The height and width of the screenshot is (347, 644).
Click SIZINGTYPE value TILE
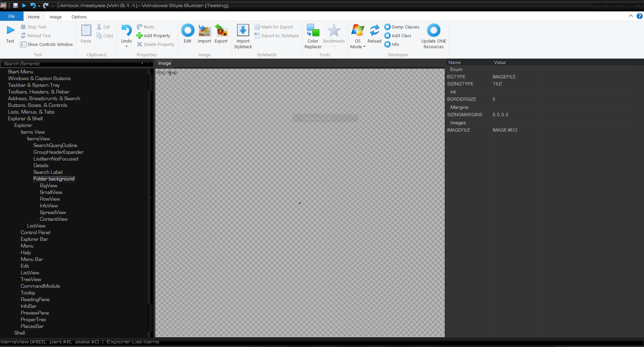click(497, 84)
